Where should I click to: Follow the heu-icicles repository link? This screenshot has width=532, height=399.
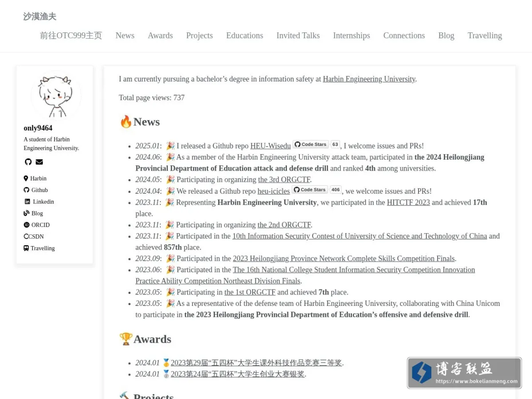(274, 191)
